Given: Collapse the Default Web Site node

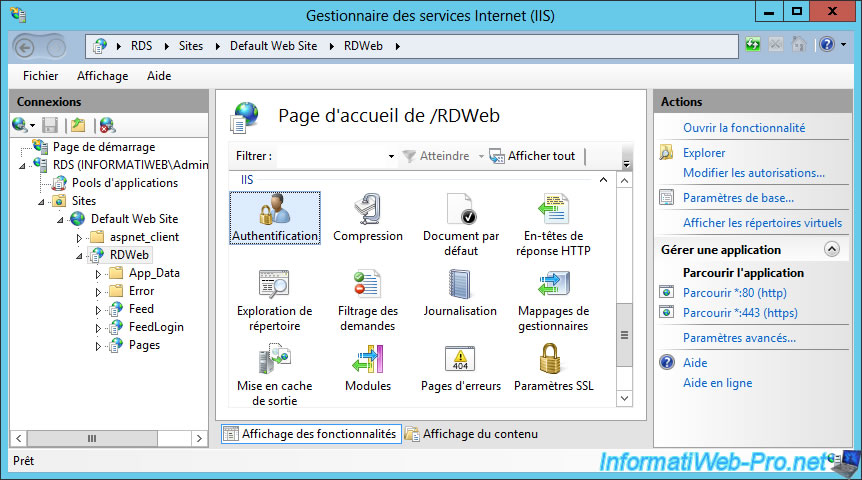Looking at the screenshot, I should [x=60, y=220].
